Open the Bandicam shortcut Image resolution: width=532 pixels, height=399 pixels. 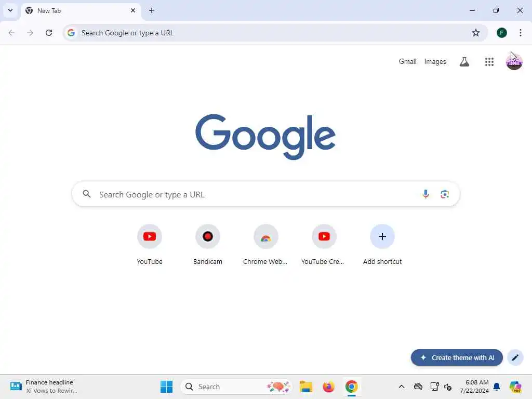[208, 245]
